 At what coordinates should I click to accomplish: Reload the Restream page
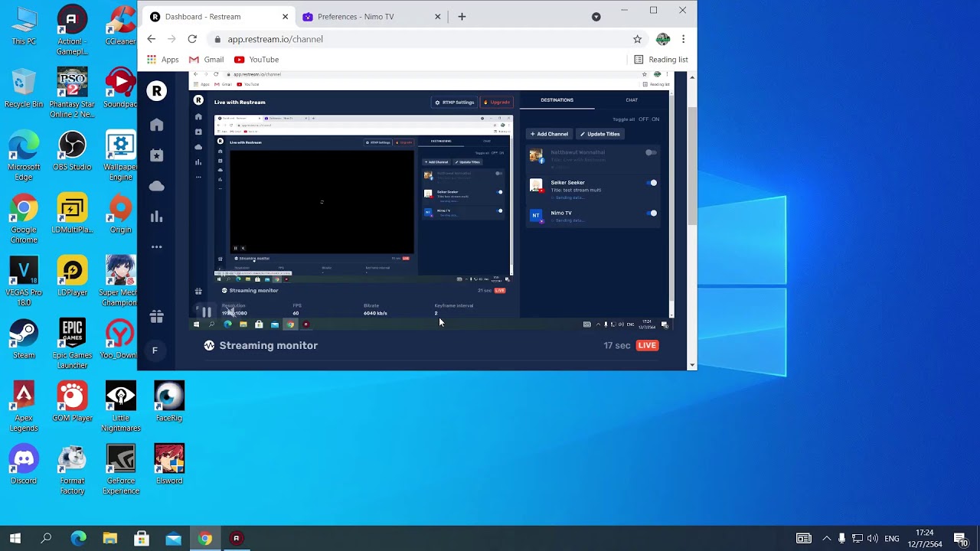[x=192, y=39]
